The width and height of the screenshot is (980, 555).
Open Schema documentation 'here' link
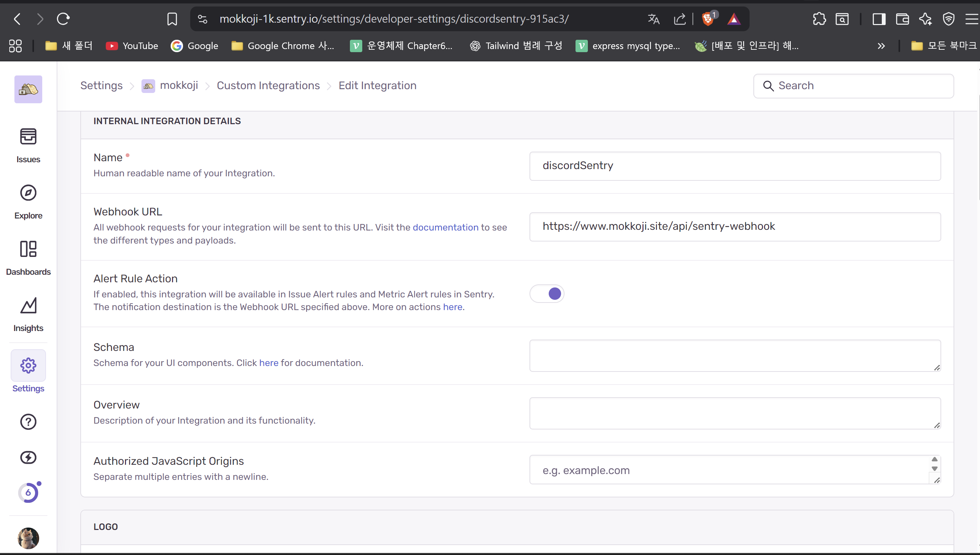coord(269,363)
